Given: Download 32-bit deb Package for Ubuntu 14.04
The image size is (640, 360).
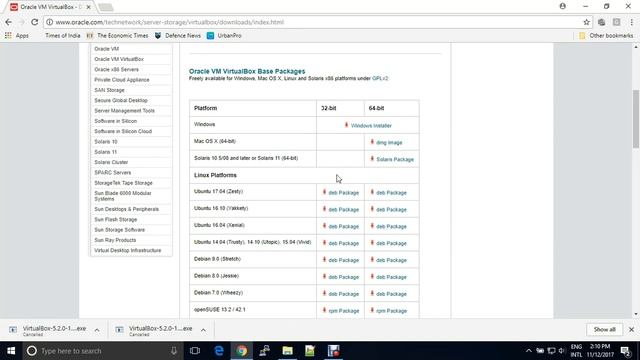Looking at the screenshot, I should click(343, 243).
